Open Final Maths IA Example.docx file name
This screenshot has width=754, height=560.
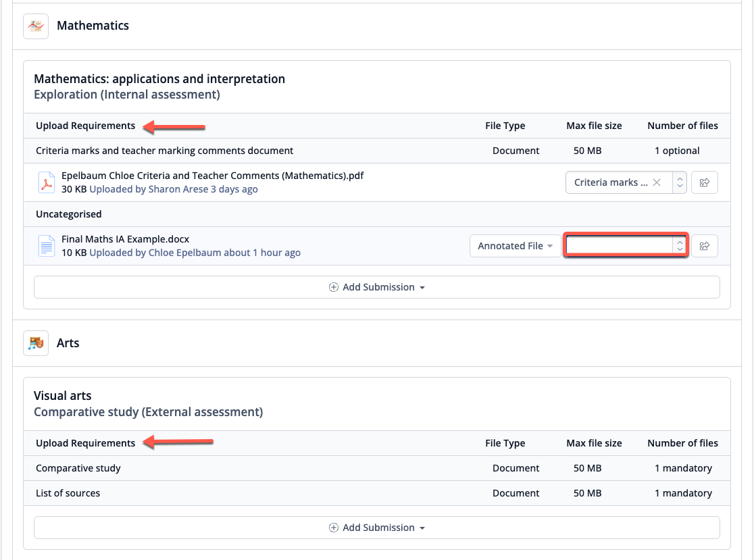point(125,239)
